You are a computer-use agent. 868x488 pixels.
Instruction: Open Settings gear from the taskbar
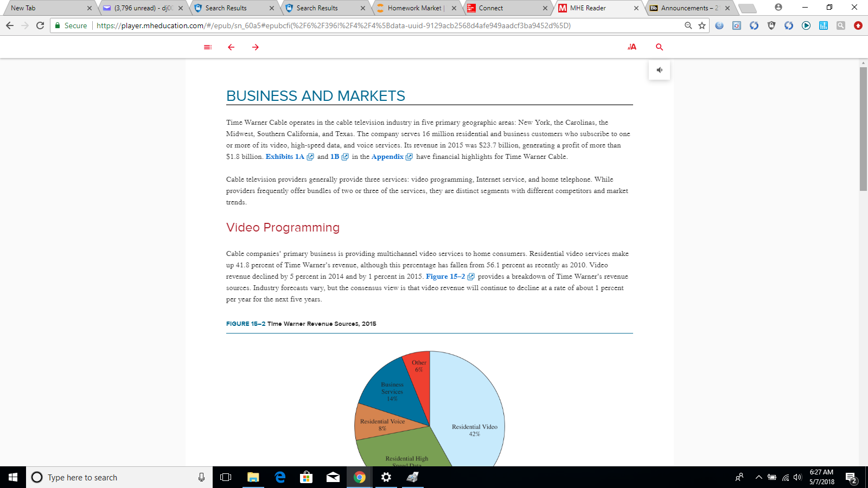(x=386, y=477)
